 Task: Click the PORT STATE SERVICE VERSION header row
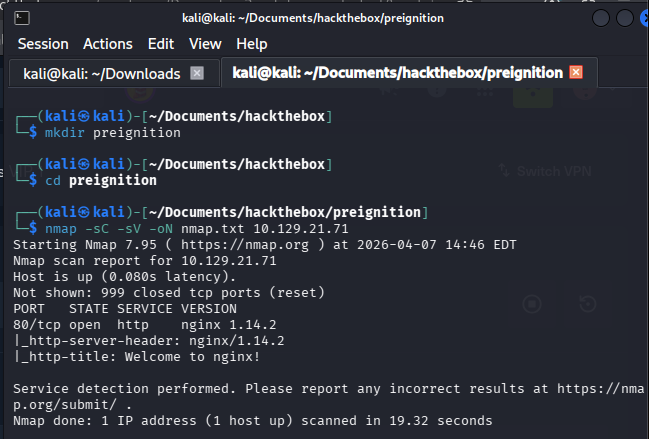[125, 309]
